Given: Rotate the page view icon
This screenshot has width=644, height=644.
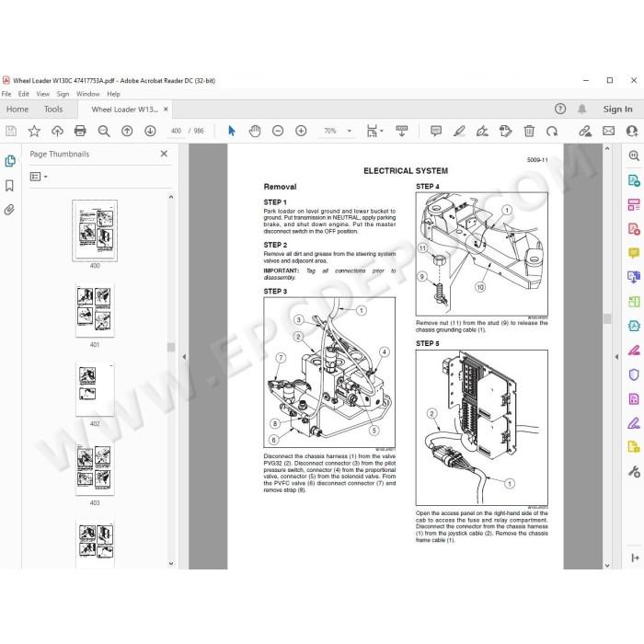Looking at the screenshot, I should coord(552,131).
